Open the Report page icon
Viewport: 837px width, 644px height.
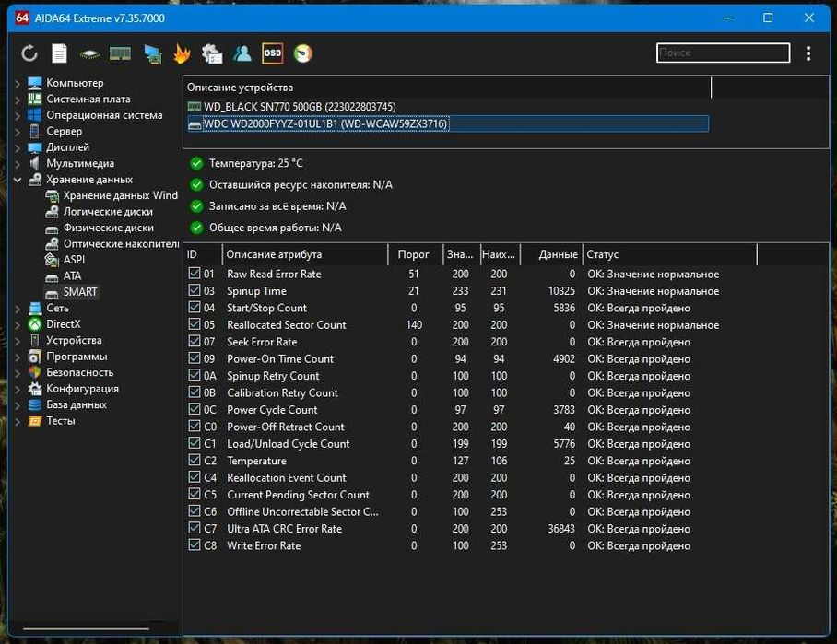pyautogui.click(x=59, y=53)
